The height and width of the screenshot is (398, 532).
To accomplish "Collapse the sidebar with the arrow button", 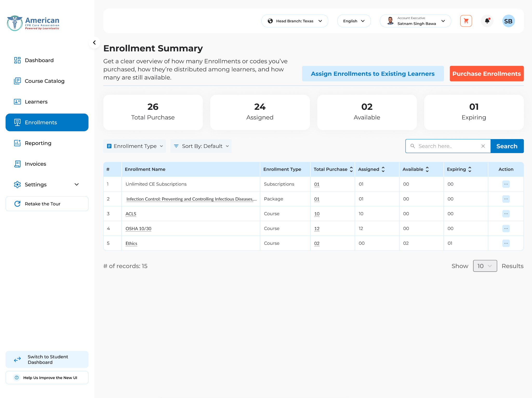I will (x=94, y=43).
